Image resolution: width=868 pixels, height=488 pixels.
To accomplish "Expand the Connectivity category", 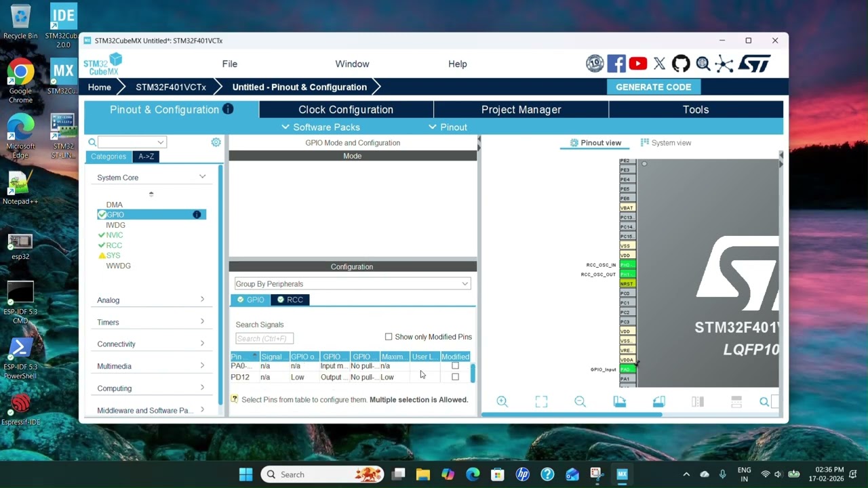I will pos(151,344).
